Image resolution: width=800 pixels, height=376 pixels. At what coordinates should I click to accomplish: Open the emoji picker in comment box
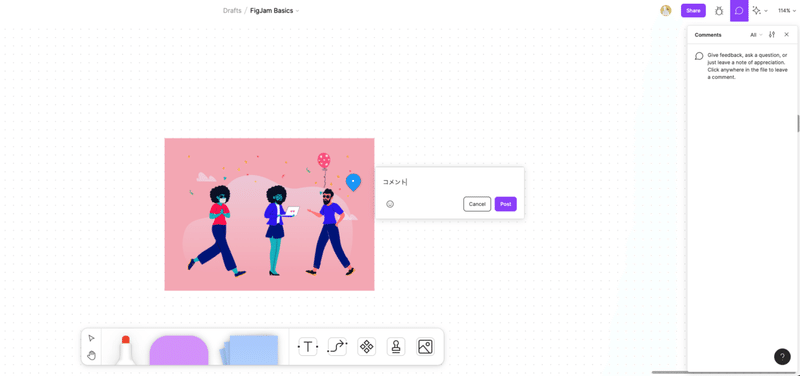coord(390,204)
